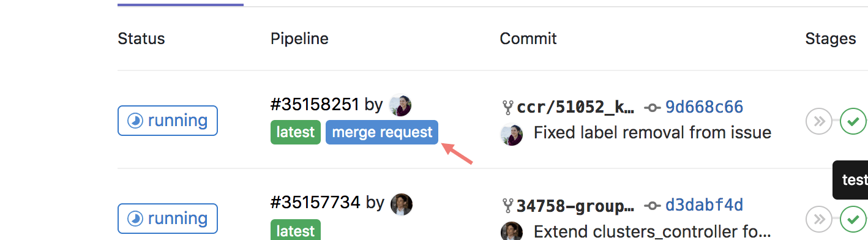This screenshot has width=868, height=240.
Task: Click the merge request label badge
Action: click(x=382, y=132)
